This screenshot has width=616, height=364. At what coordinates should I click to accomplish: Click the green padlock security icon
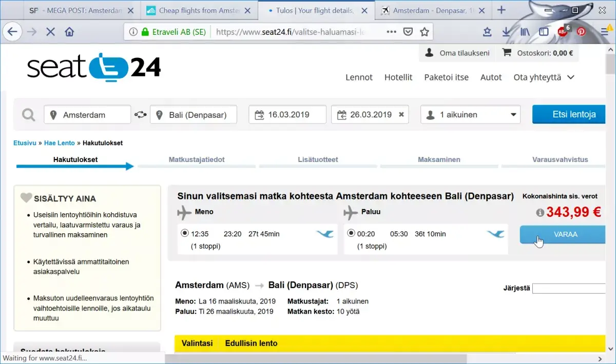click(145, 32)
